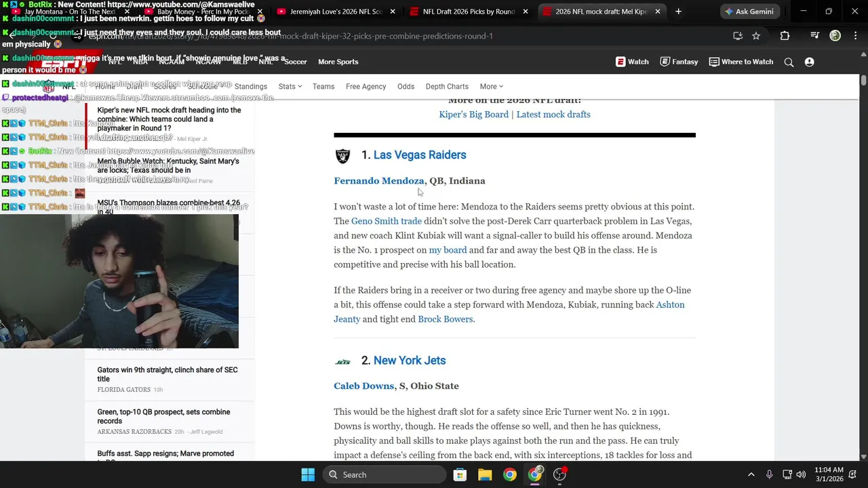Go to Free Agency page
The image size is (868, 488).
[x=366, y=86]
